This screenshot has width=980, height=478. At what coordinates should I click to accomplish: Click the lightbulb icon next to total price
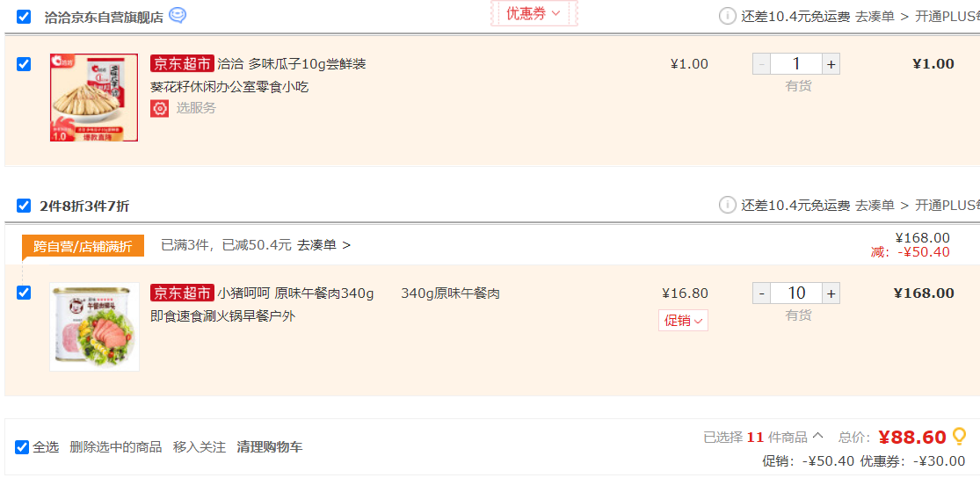click(960, 436)
